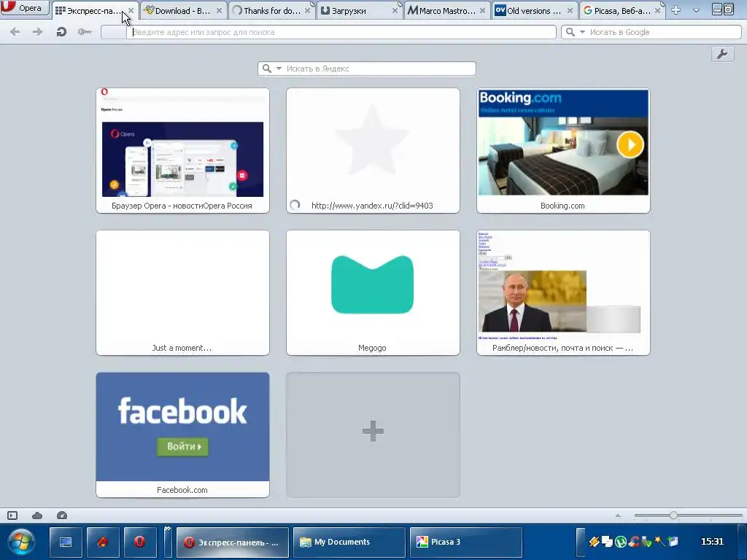The image size is (747, 560).
Task: Click Войти button on Facebook tile
Action: pyautogui.click(x=183, y=447)
